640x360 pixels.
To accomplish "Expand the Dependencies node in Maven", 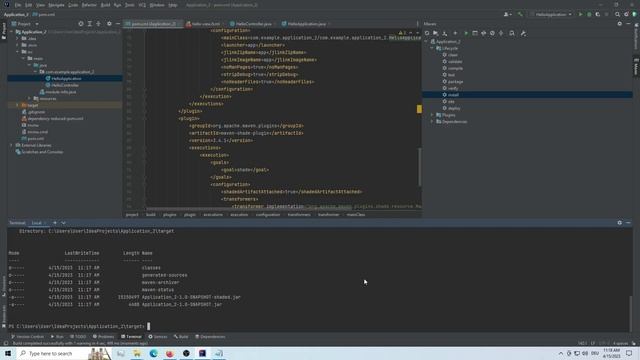I will (432, 122).
